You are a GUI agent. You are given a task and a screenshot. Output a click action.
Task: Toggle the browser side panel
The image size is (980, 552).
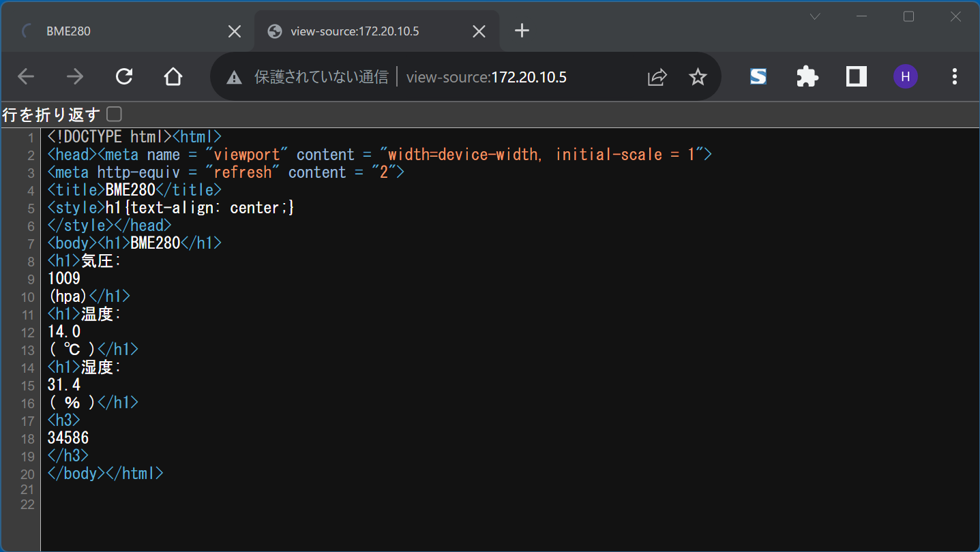pos(856,76)
